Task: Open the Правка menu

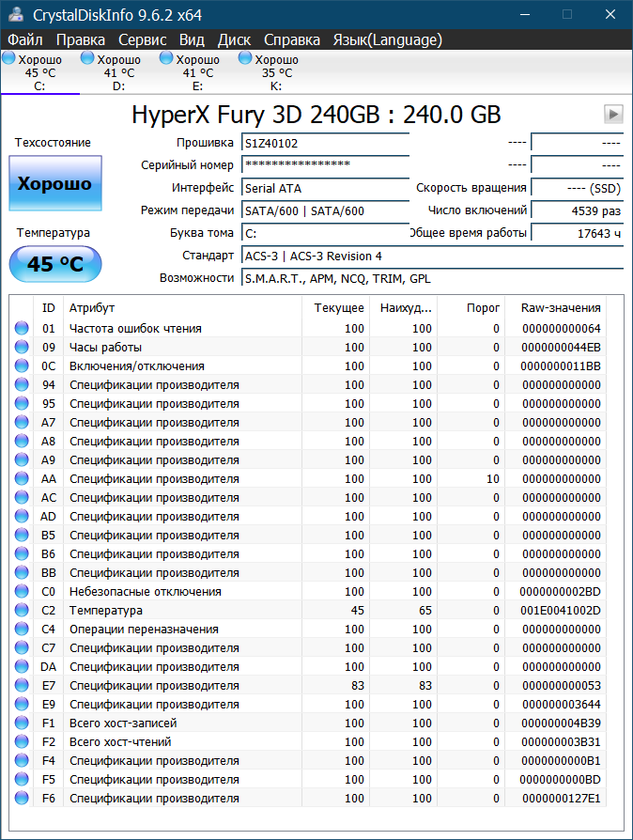Action: [x=81, y=39]
